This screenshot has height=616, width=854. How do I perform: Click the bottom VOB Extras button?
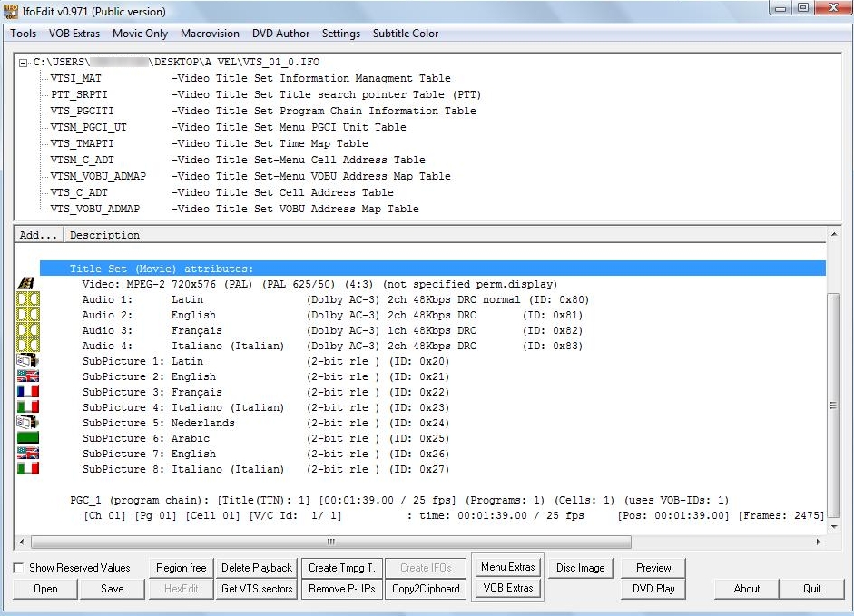507,588
